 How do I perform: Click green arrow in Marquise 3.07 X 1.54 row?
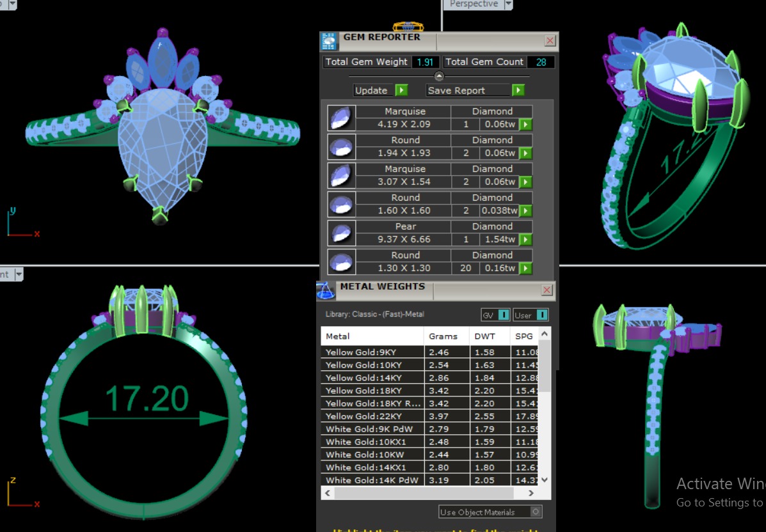[x=525, y=182]
